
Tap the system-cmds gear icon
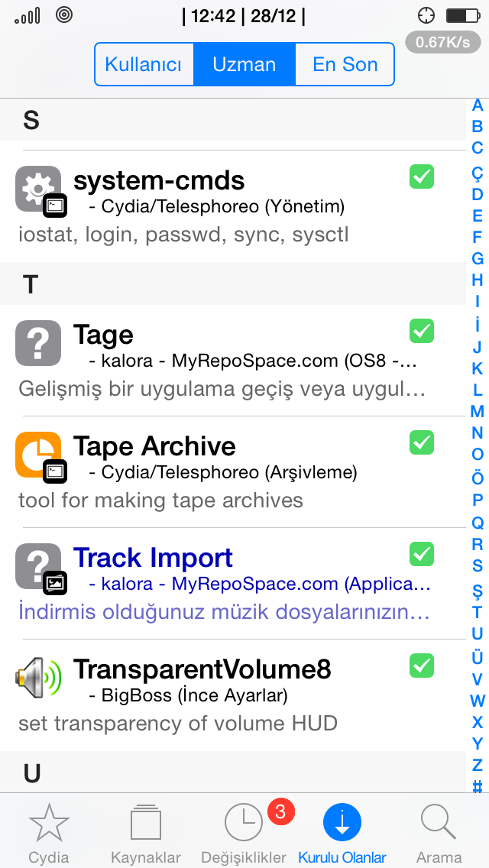pyautogui.click(x=38, y=189)
